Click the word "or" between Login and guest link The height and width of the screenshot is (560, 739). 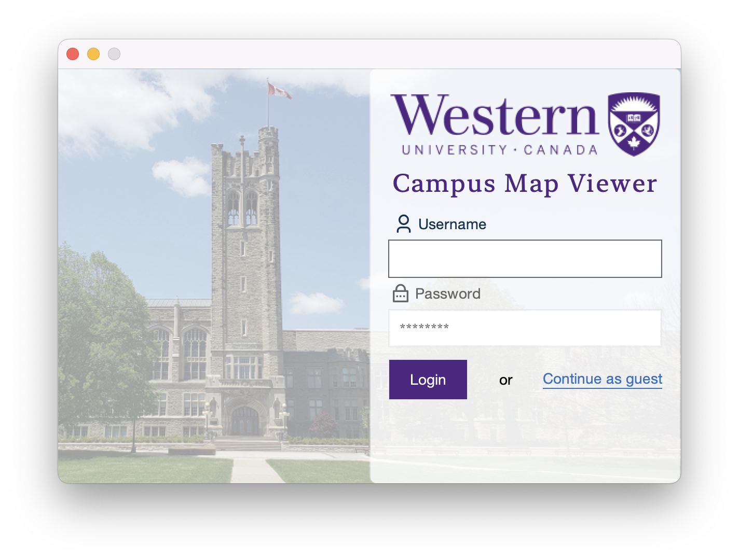pos(506,380)
